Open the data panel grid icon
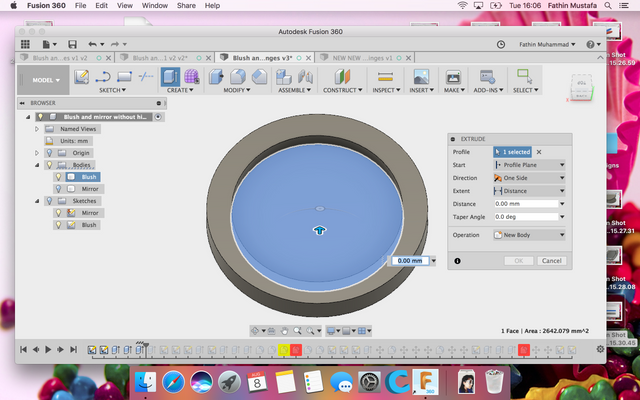640x400 pixels. [x=25, y=44]
